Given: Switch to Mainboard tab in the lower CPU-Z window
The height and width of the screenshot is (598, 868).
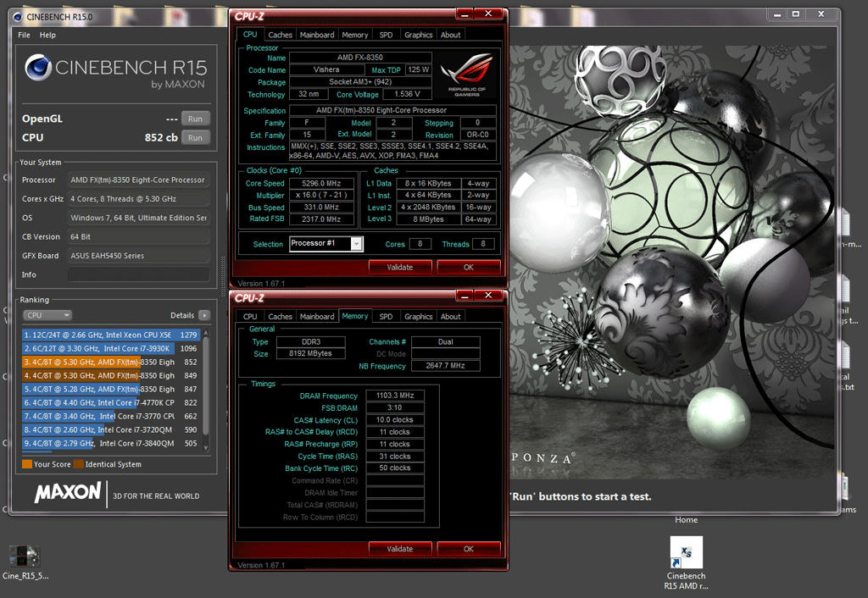Looking at the screenshot, I should point(317,317).
